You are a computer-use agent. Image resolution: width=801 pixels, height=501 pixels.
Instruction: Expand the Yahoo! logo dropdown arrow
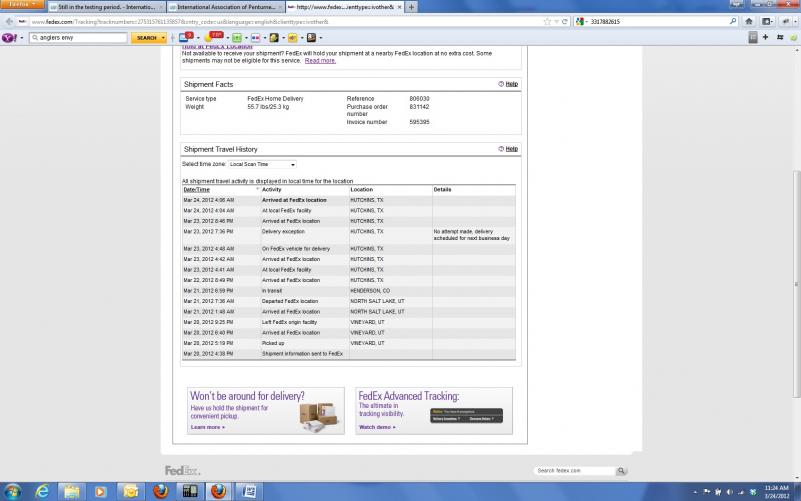click(x=21, y=38)
